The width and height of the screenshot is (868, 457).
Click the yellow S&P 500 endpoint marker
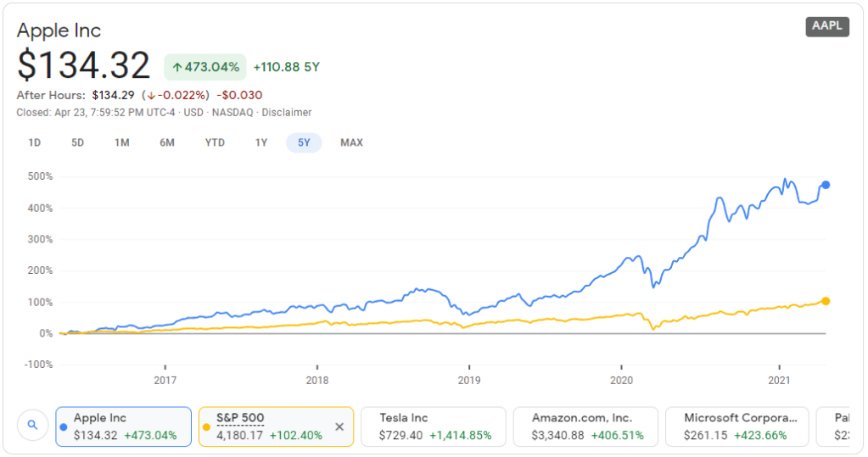(826, 301)
